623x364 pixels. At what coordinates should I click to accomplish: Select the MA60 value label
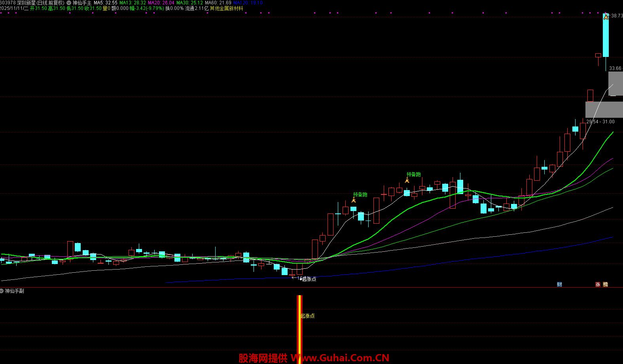pos(218,3)
